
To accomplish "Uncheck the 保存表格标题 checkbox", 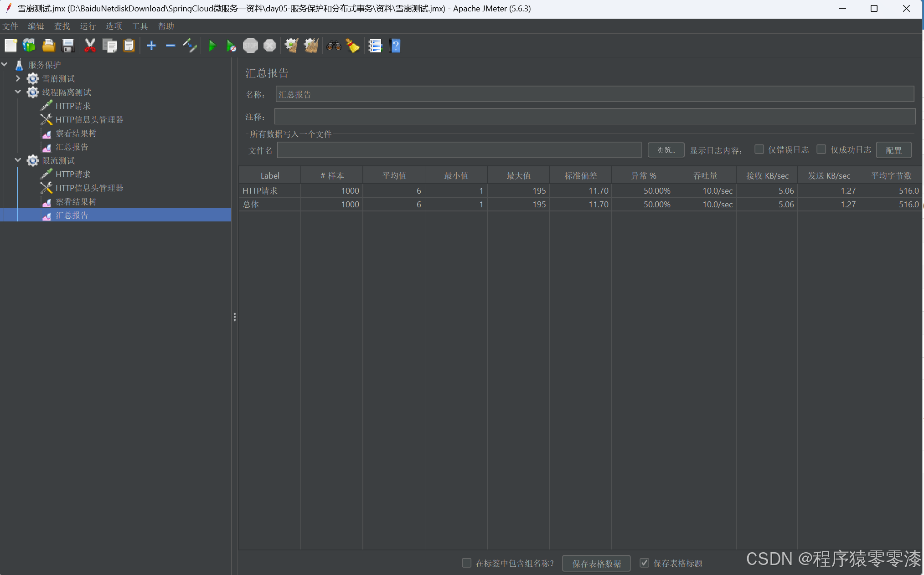I will click(644, 563).
